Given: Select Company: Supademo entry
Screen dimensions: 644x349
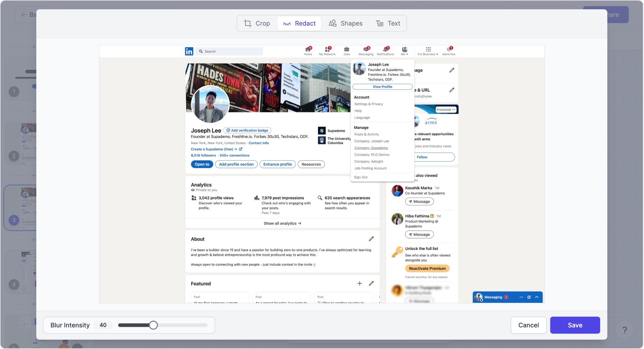Looking at the screenshot, I should 371,148.
